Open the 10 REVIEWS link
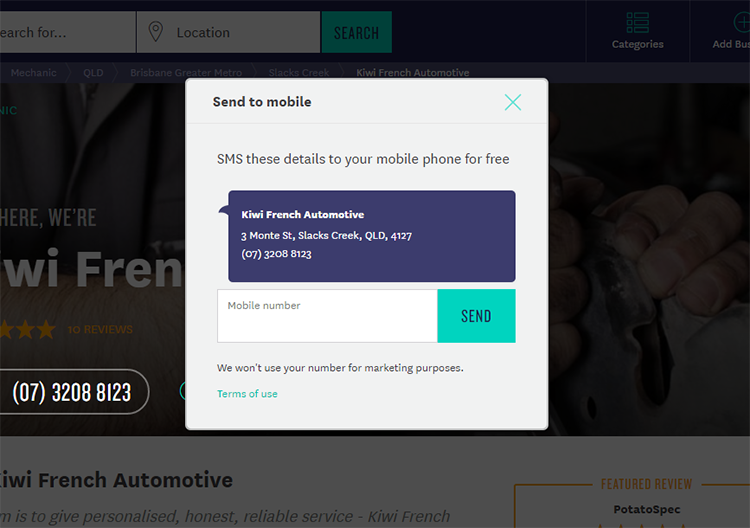 click(x=100, y=330)
